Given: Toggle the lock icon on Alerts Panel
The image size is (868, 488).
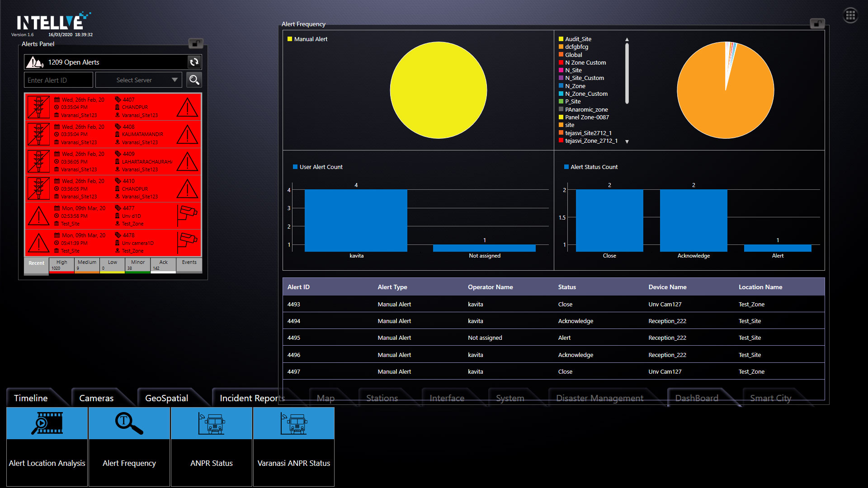Looking at the screenshot, I should pos(196,43).
